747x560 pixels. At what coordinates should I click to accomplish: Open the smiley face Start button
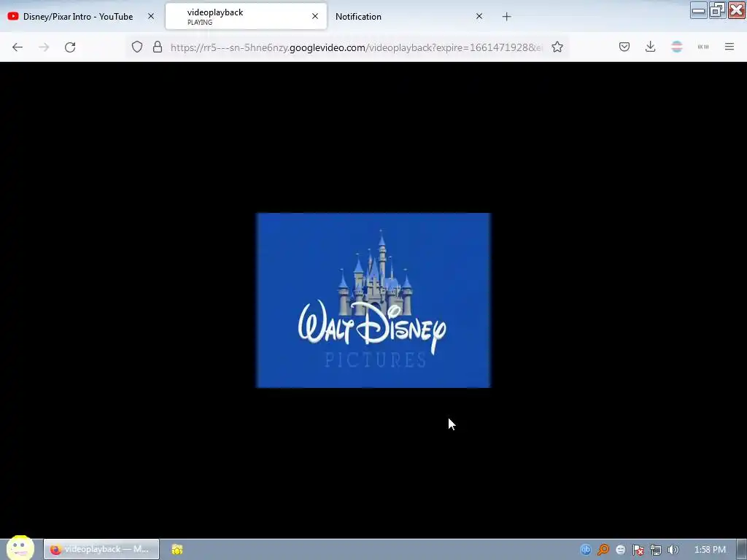pos(20,548)
